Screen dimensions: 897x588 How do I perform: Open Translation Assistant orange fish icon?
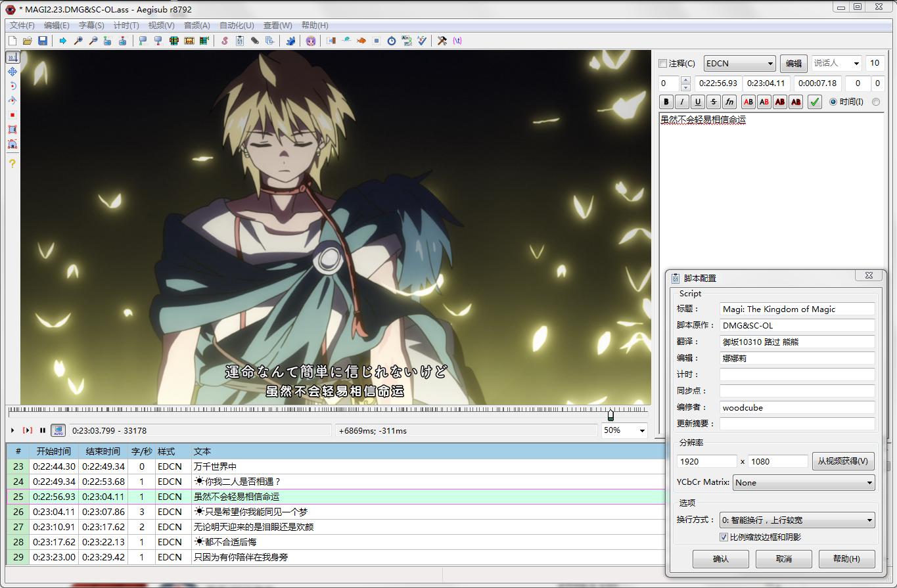(361, 41)
